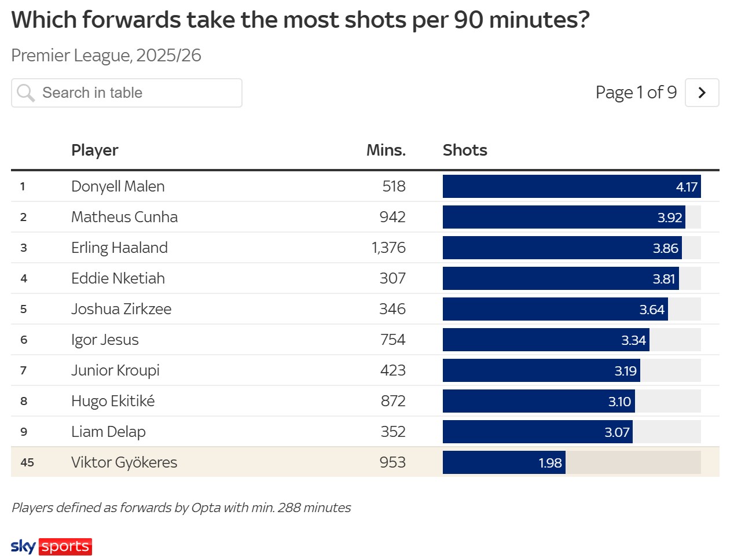756x559 pixels.
Task: Click Joshua Zirkzee's 3.64 shots bar
Action: [555, 309]
